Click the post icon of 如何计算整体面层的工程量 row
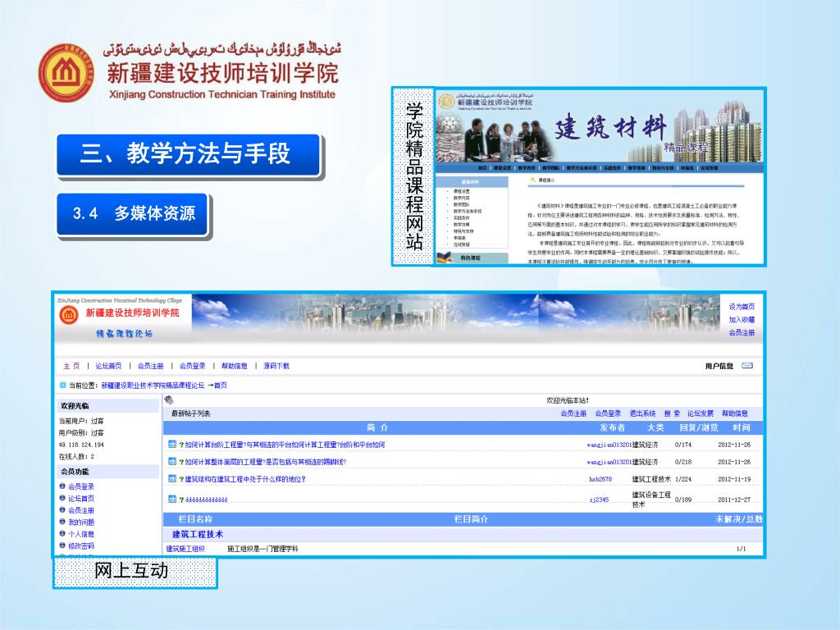The width and height of the screenshot is (840, 630). point(172,461)
